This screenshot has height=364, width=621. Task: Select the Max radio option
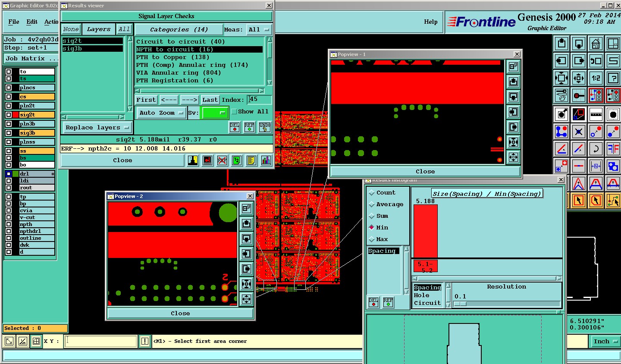372,239
